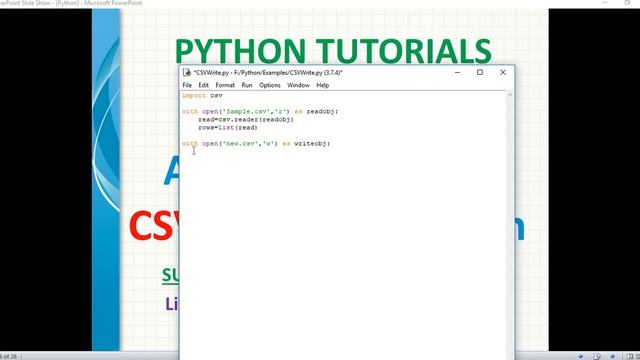Viewport: 640px width, 360px height.
Task: Maximize the CSVWrite.py IDLE window
Action: tap(480, 72)
